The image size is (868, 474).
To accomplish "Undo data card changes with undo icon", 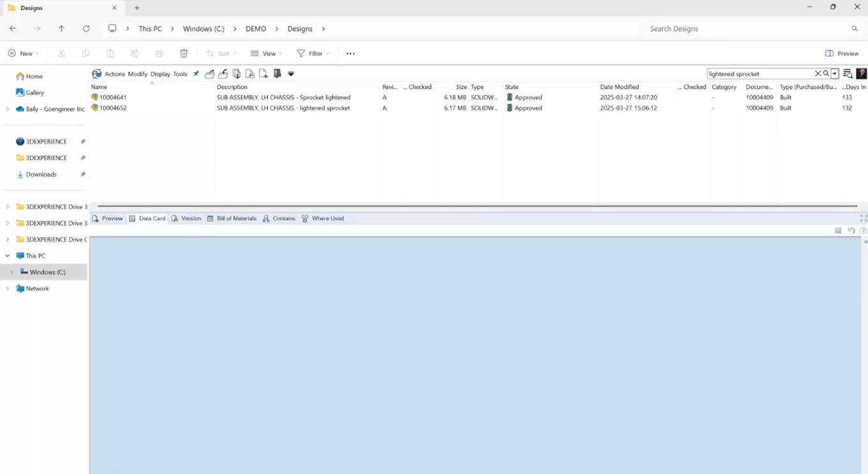I will pyautogui.click(x=851, y=230).
